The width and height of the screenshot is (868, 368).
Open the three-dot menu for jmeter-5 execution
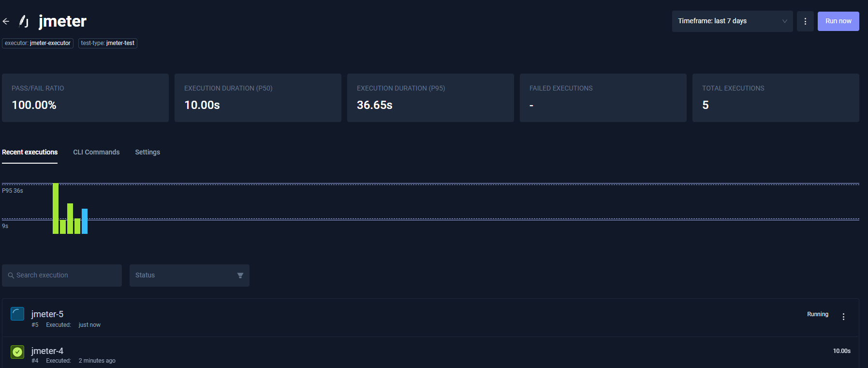pos(843,317)
